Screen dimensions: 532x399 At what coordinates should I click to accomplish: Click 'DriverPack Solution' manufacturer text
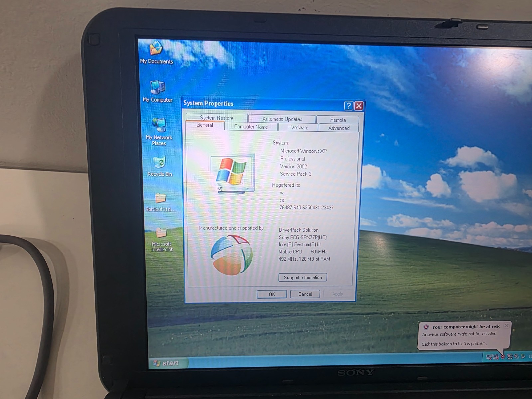[299, 230]
